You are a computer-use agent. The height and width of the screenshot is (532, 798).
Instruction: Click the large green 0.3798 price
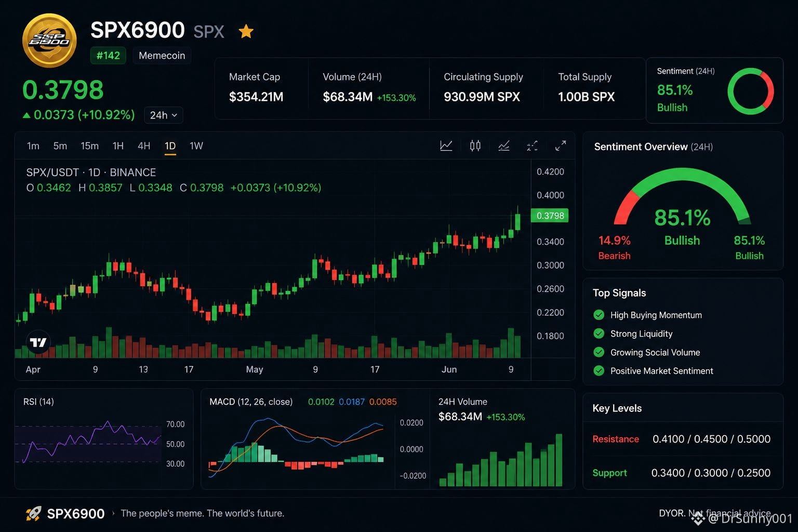tap(63, 90)
